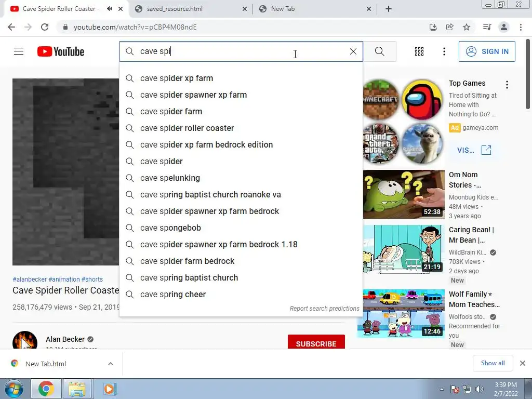The image size is (532, 399).
Task: Click the address bar URL
Action: [x=135, y=27]
